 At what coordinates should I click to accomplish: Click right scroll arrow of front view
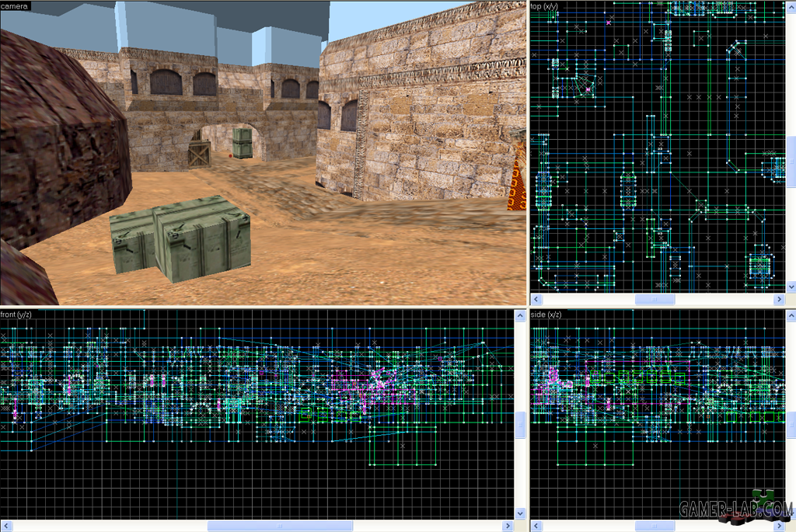point(508,526)
